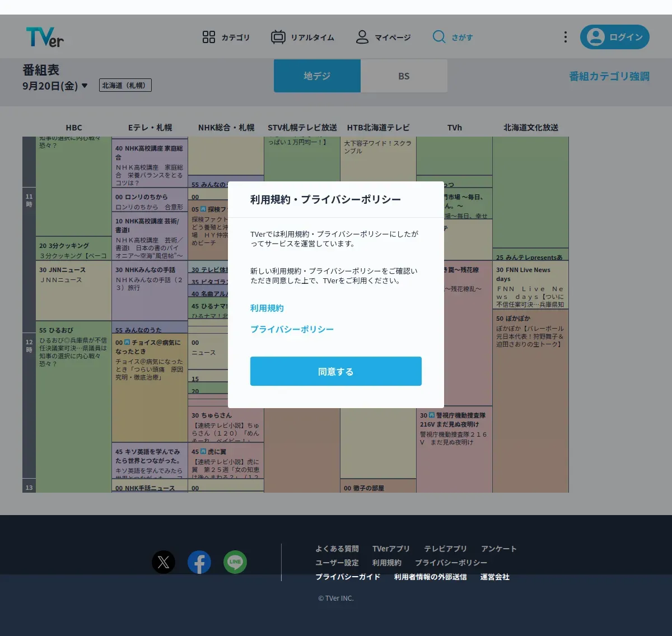The width and height of the screenshot is (672, 636).
Task: Select the TVh channel header
Action: point(455,128)
